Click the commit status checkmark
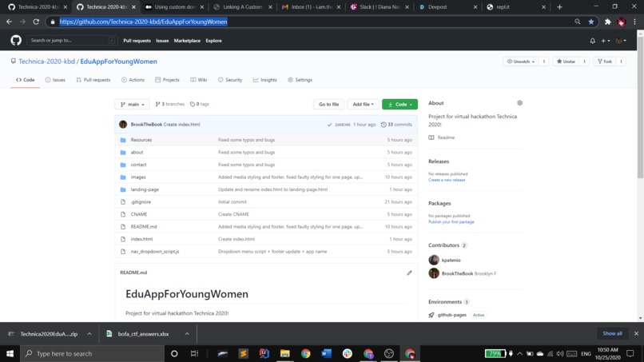 pyautogui.click(x=329, y=125)
